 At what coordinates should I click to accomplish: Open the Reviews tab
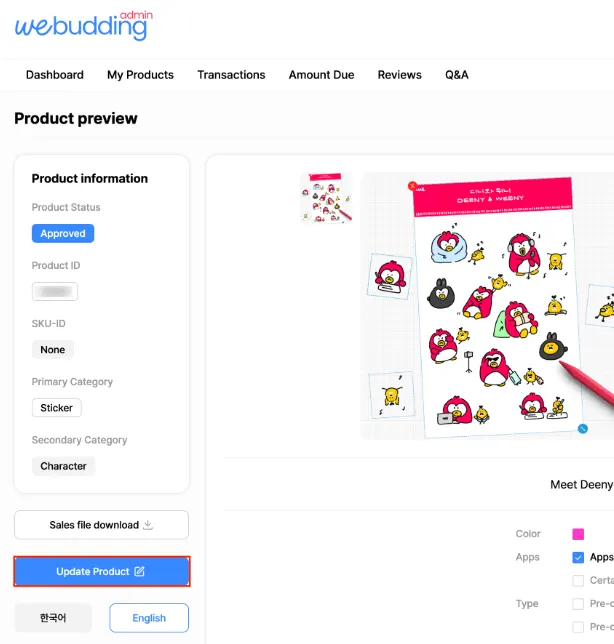pyautogui.click(x=400, y=75)
